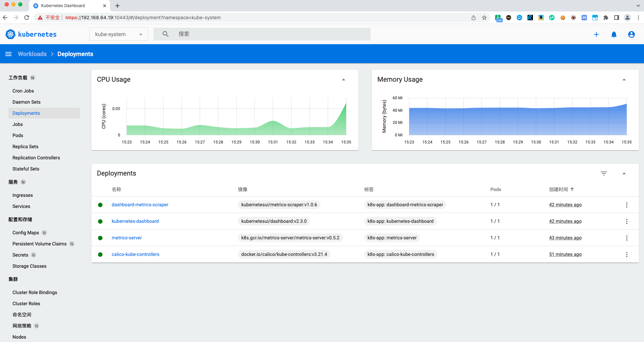Screen dimensions: 644x342
Task: Collapse the CPU Usage card
Action: 344,80
